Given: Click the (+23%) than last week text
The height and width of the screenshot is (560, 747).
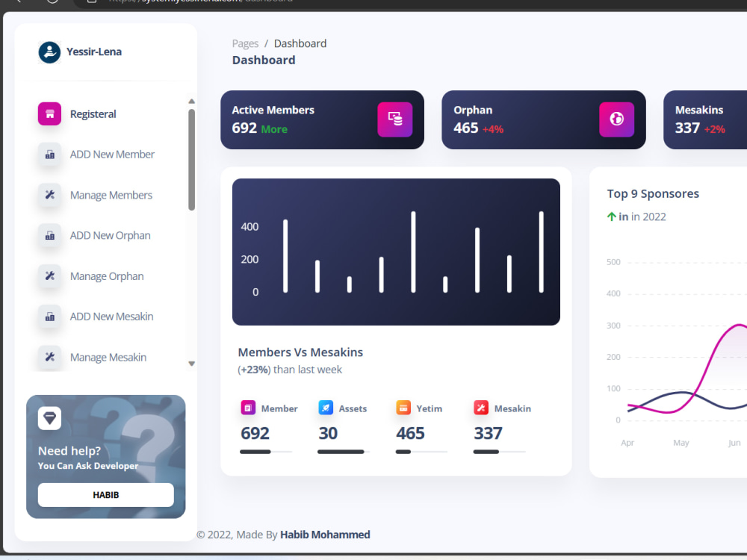Looking at the screenshot, I should click(x=290, y=370).
